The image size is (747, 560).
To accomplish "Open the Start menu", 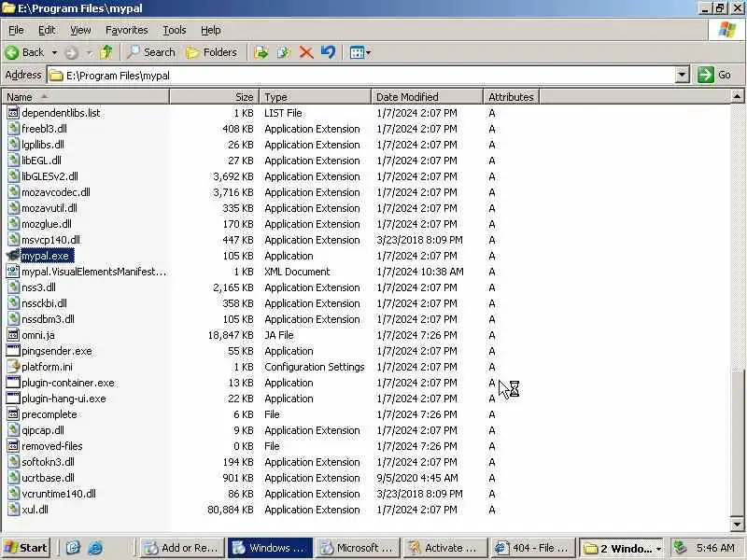I will point(26,548).
